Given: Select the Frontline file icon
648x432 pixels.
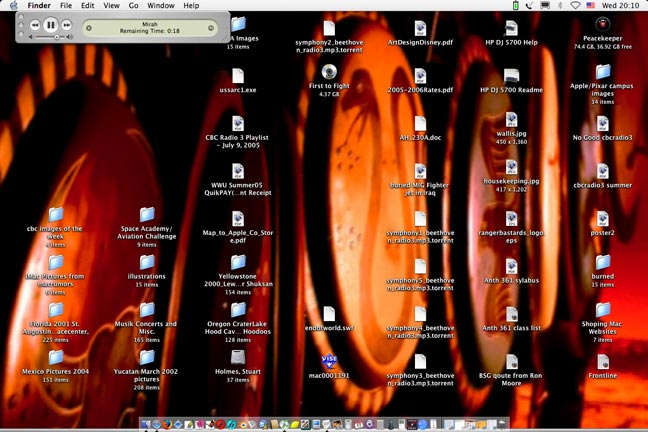Looking at the screenshot, I should 603,362.
